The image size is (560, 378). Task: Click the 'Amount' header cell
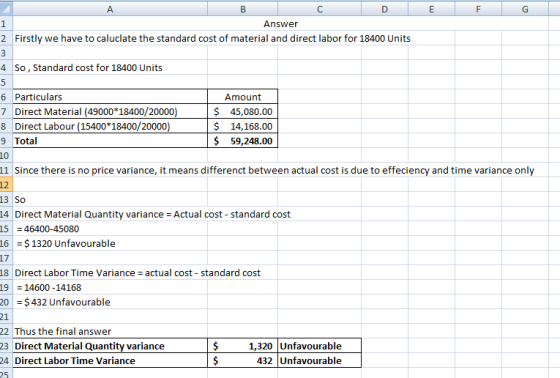tap(242, 97)
